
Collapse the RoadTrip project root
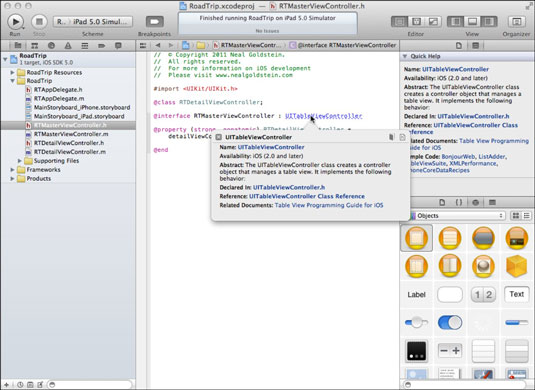tap(5, 59)
